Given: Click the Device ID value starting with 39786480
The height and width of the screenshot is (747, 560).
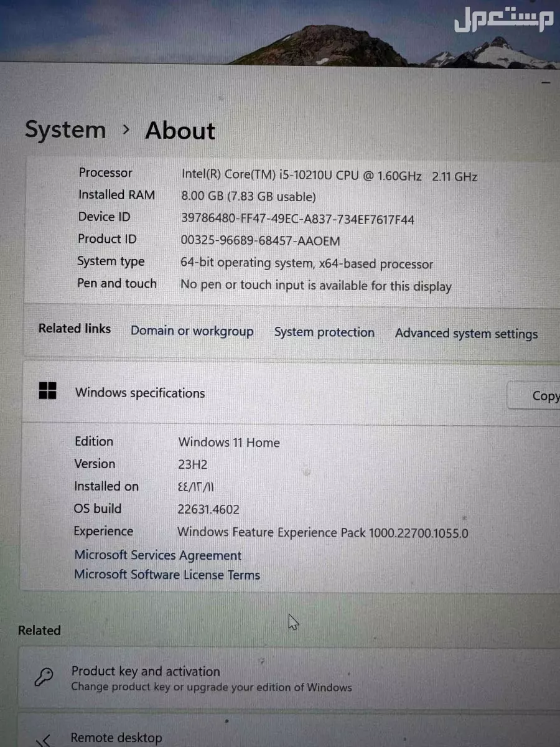Looking at the screenshot, I should pos(297,219).
